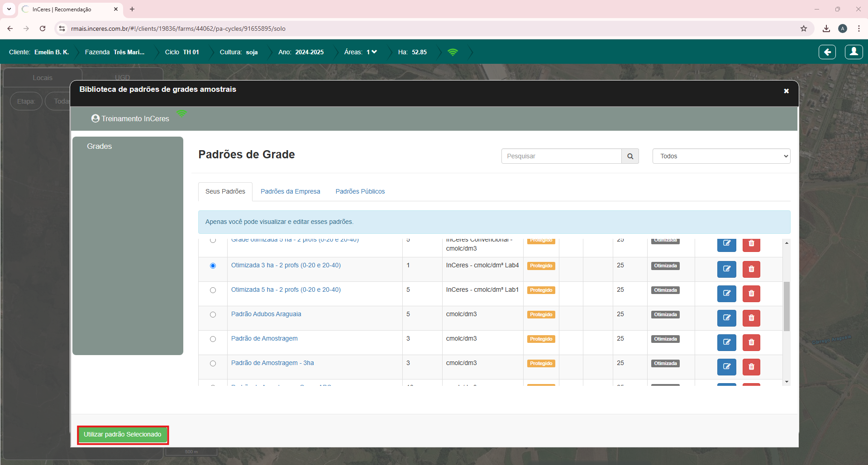Delete the Padrão de Amostragem - 3ha row
This screenshot has height=465, width=868.
751,366
